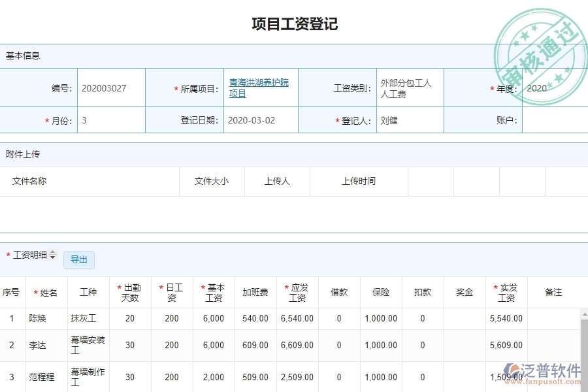This screenshot has height=392, width=588.
Task: Click the red asterisk beside 实发工资
Action: [495, 287]
